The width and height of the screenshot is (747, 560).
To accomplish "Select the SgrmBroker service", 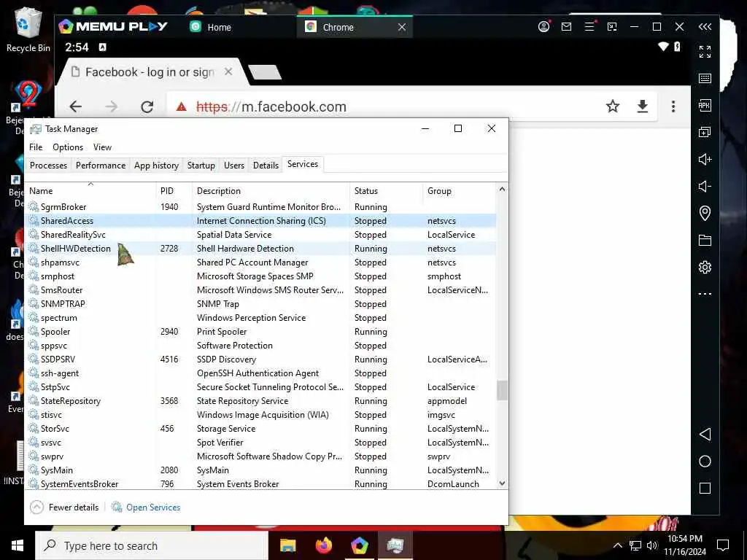I will point(260,207).
